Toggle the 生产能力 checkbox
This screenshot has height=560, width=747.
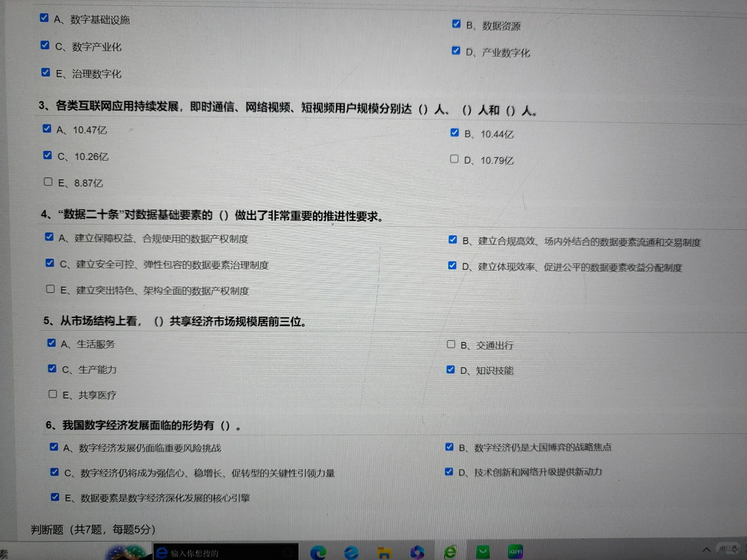52,368
